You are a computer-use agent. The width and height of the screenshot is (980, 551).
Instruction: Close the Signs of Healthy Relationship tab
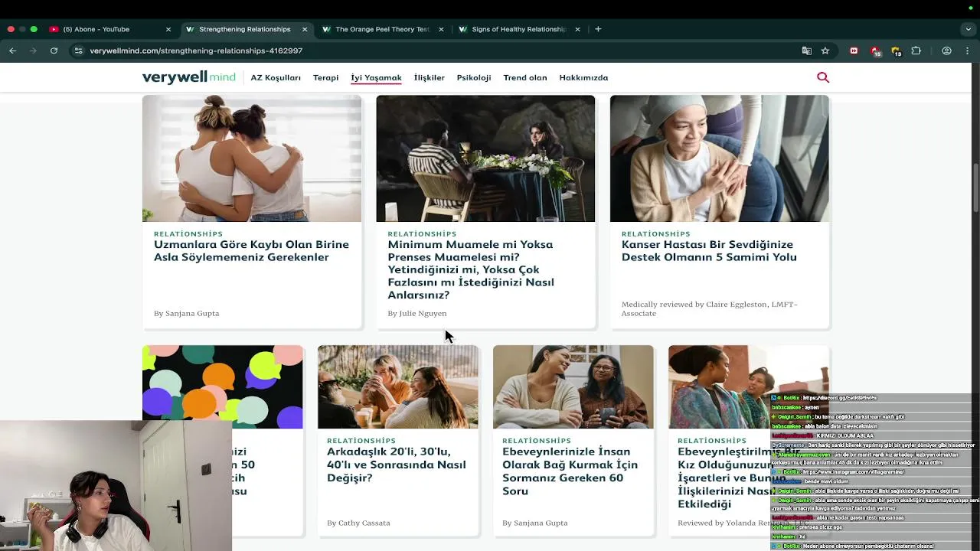click(577, 29)
